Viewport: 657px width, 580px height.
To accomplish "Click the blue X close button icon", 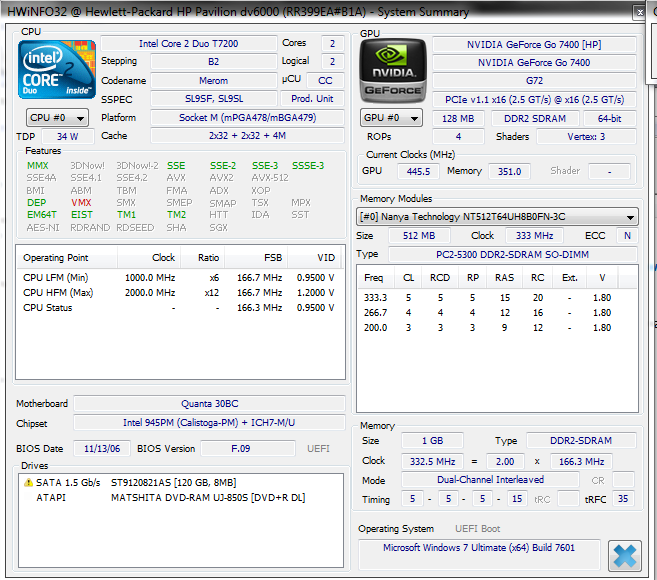I will [x=624, y=556].
